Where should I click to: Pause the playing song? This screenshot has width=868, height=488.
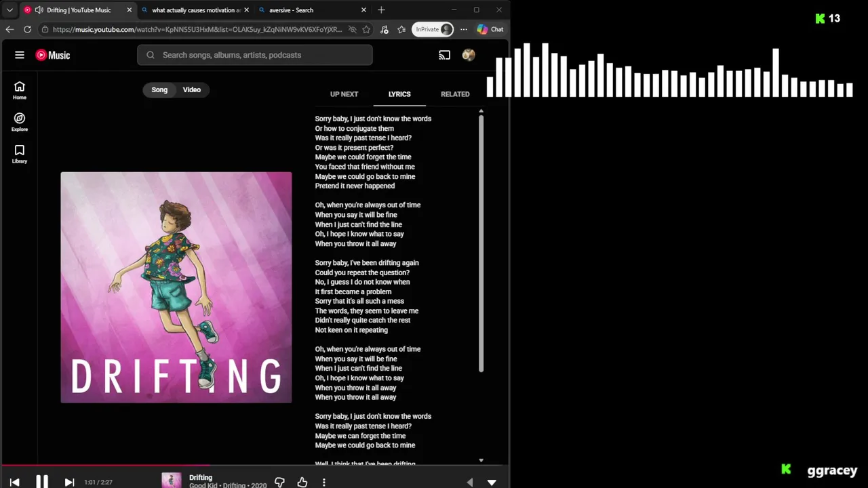(41, 481)
